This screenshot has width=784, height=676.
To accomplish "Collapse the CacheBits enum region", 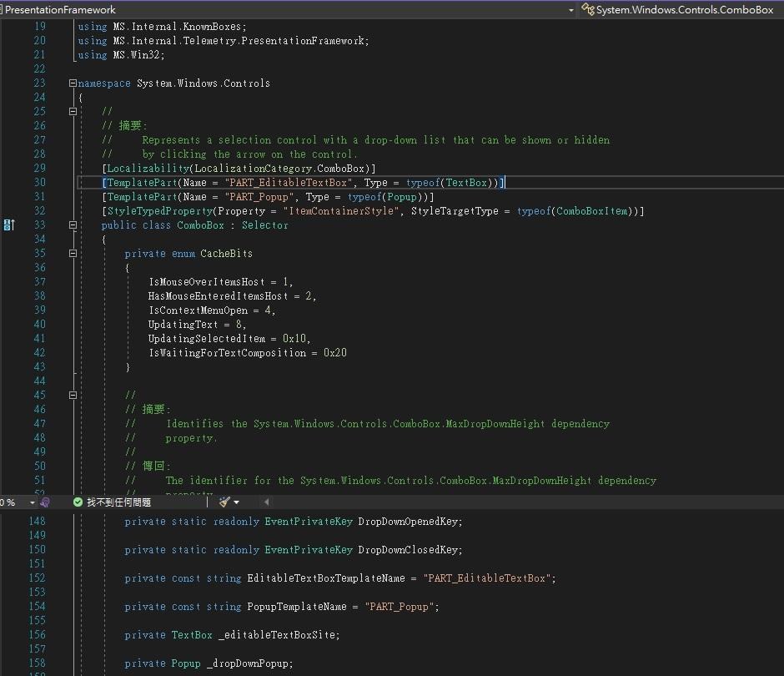I will pos(73,254).
